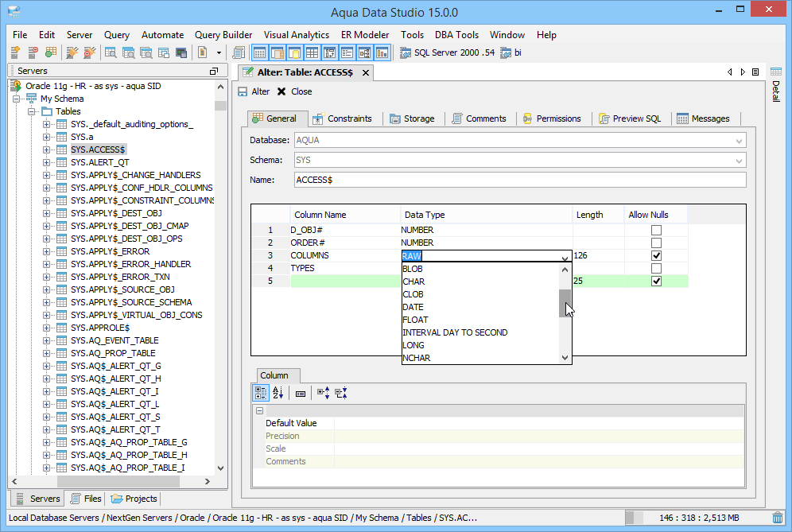Open the SQL Server 2000 .54 shortcut
The width and height of the screenshot is (792, 532).
(448, 52)
